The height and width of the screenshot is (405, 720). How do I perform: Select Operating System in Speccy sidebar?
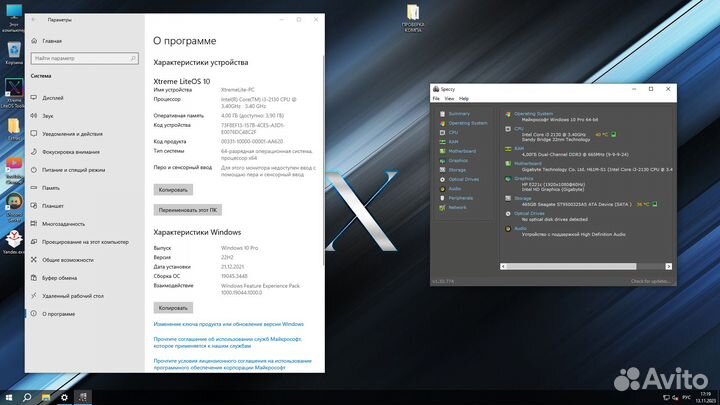pyautogui.click(x=467, y=123)
